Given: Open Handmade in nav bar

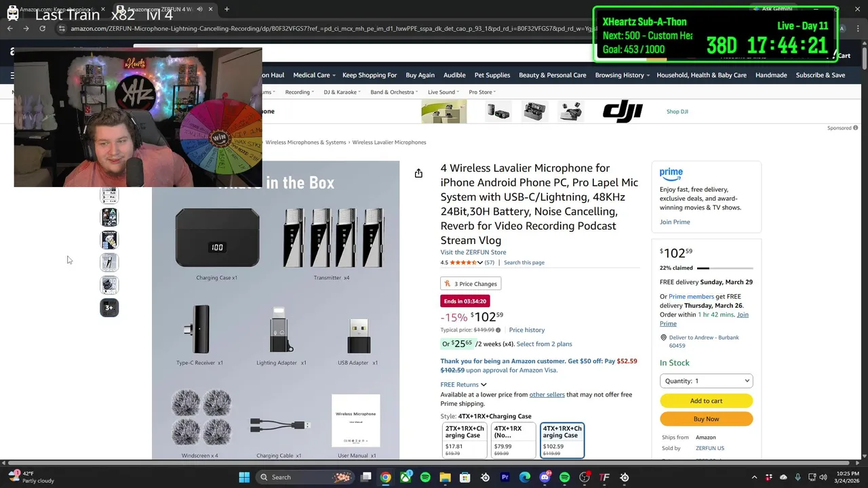Looking at the screenshot, I should click(771, 75).
